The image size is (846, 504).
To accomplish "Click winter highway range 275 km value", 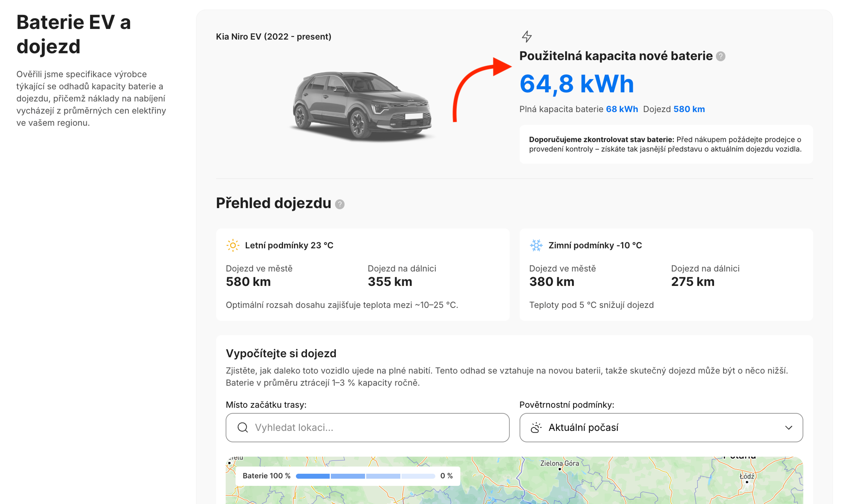I will point(692,282).
